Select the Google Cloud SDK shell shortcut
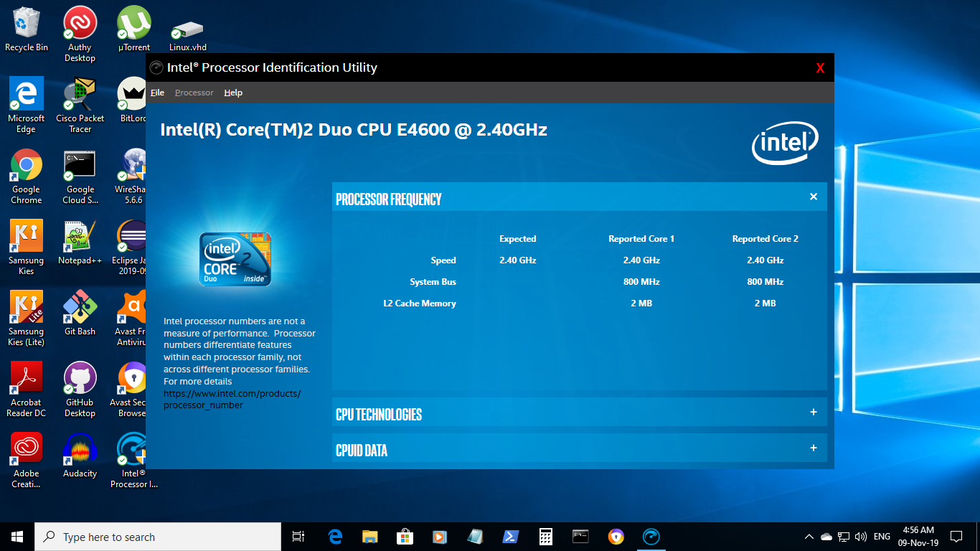The height and width of the screenshot is (551, 980). click(80, 176)
